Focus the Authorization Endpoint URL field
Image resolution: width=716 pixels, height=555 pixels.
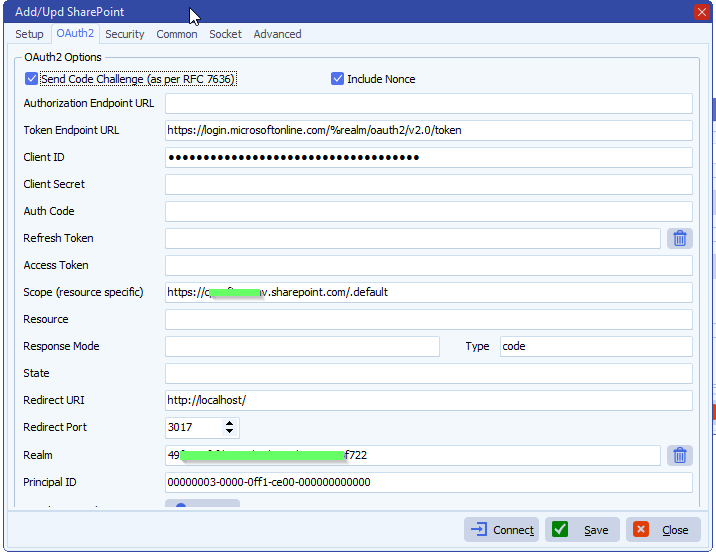tap(429, 104)
